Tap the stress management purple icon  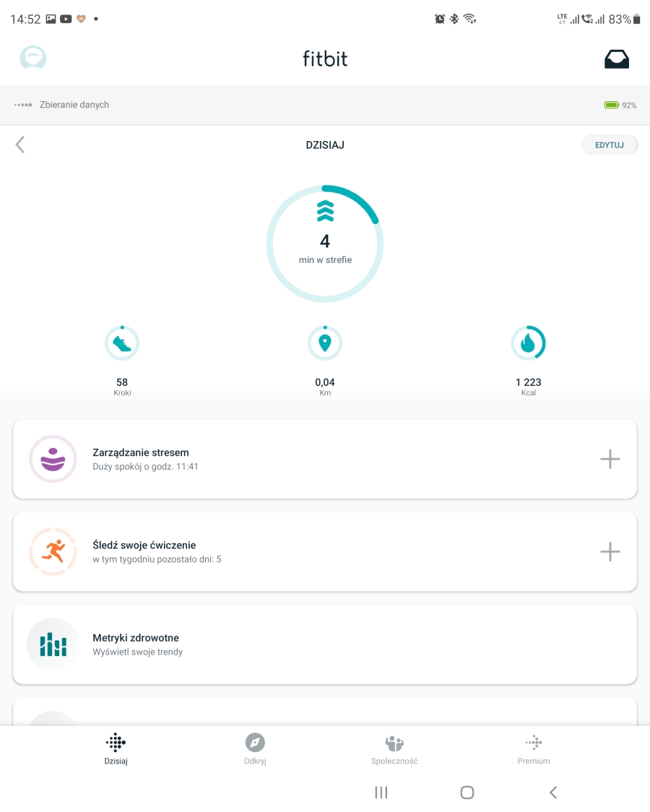[x=53, y=459]
